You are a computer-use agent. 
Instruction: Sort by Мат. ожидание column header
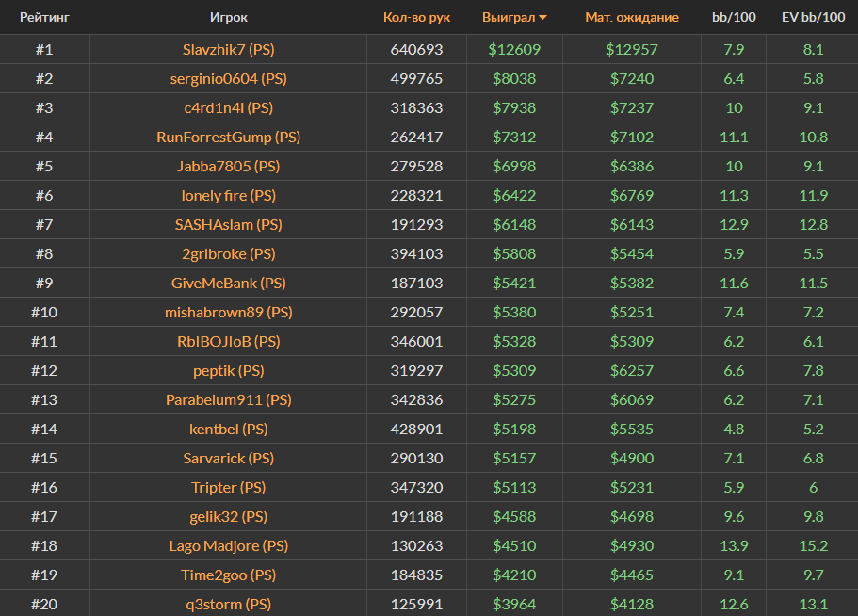click(x=631, y=17)
